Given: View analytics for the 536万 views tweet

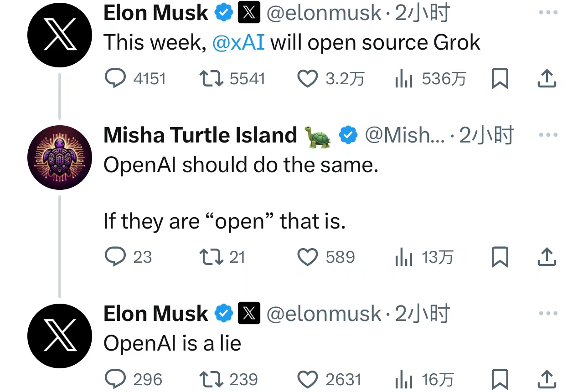Looking at the screenshot, I should pyautogui.click(x=403, y=79).
